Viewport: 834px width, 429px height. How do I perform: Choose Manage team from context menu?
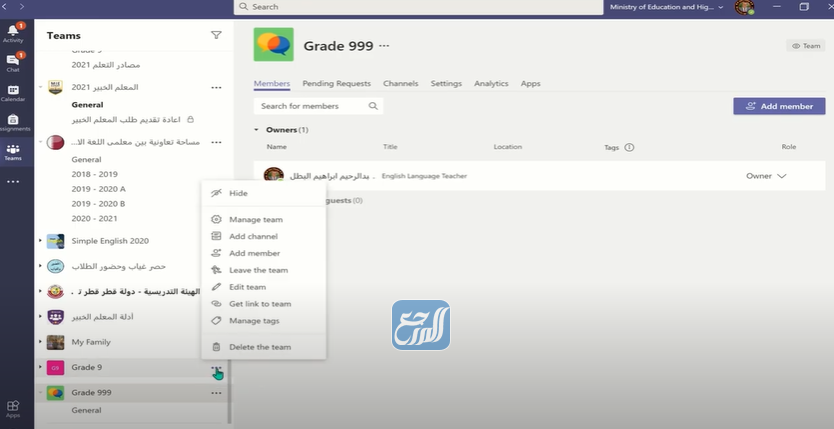pyautogui.click(x=263, y=220)
